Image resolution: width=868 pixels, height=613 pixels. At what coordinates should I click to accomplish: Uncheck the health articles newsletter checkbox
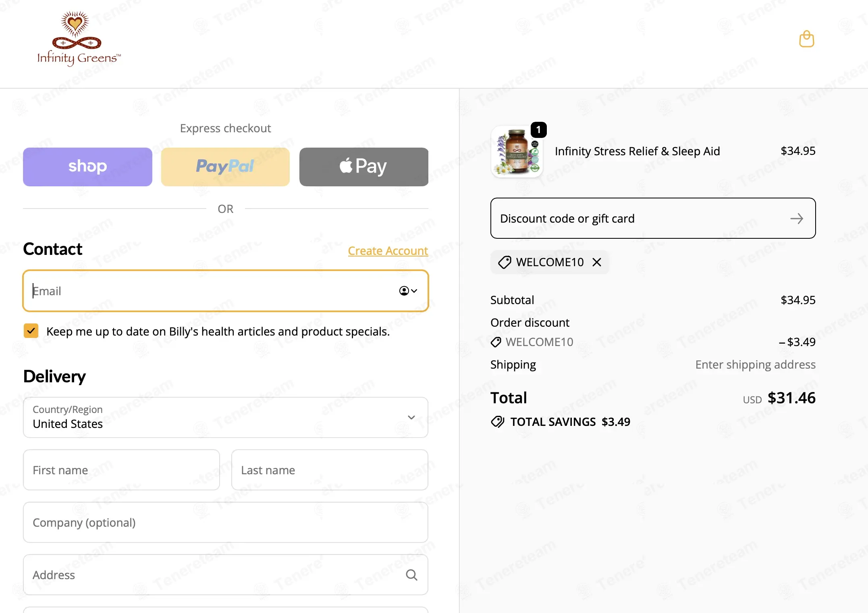(31, 331)
